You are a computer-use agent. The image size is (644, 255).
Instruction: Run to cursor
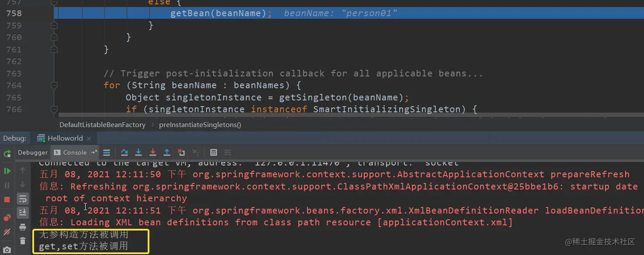pyautogui.click(x=195, y=152)
